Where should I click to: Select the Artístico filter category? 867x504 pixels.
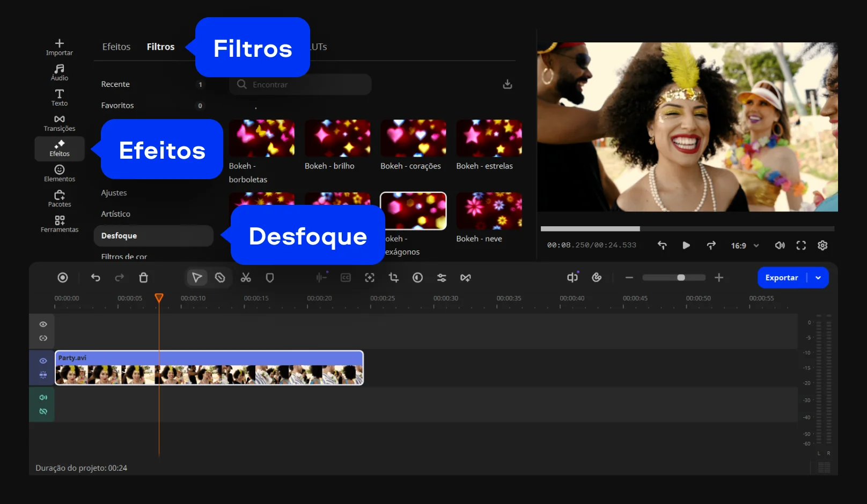pos(116,214)
